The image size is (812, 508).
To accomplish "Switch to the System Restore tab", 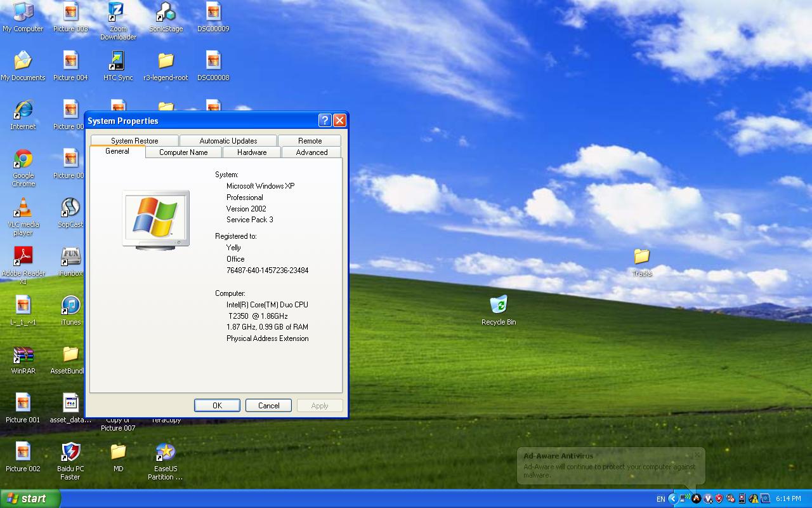I will pyautogui.click(x=134, y=141).
